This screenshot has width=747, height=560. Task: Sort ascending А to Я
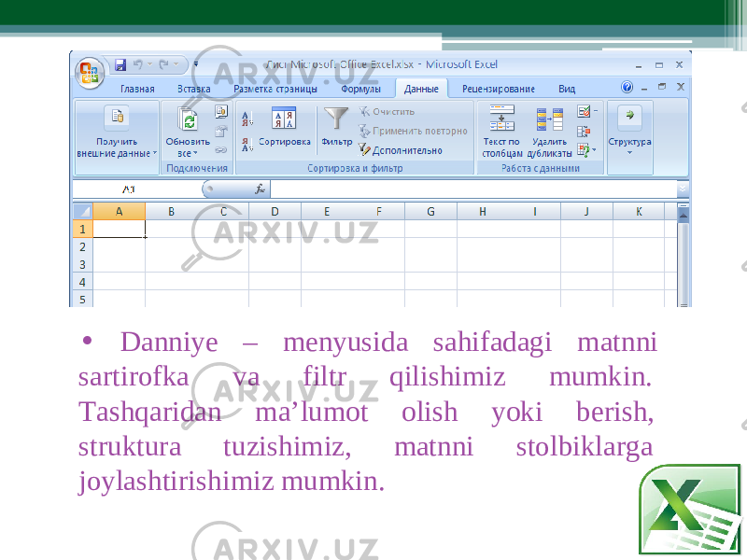point(247,119)
